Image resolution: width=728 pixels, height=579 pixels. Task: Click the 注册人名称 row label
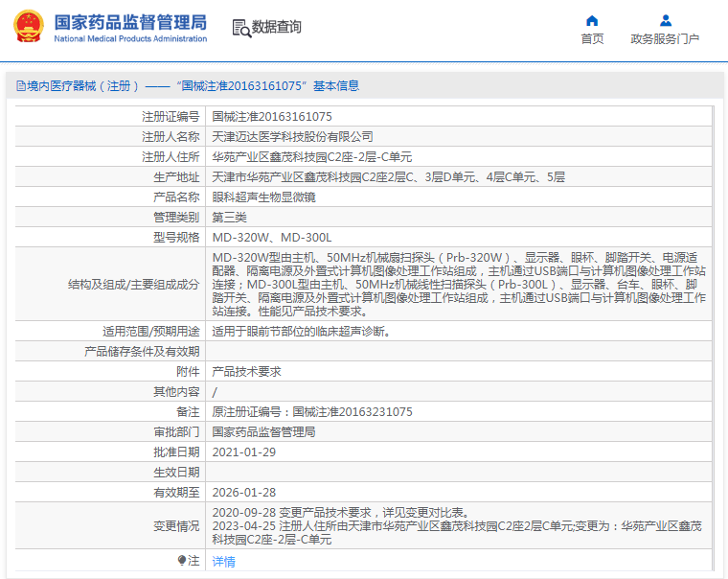pos(171,137)
